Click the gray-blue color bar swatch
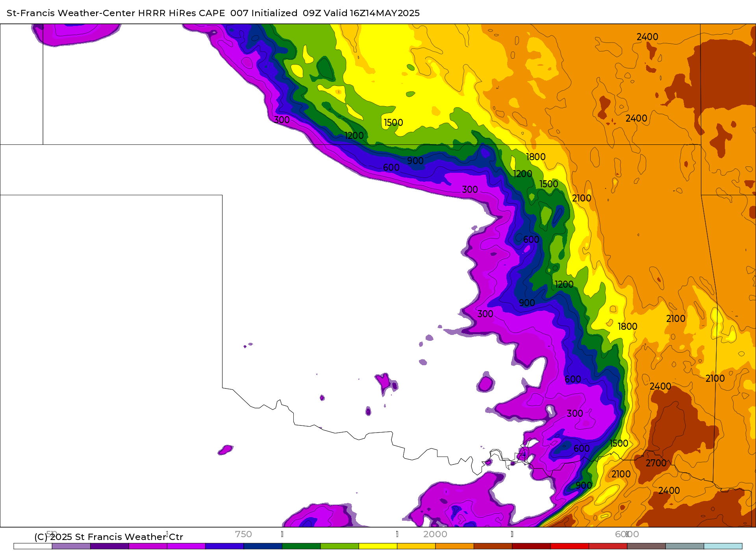 pos(685,546)
